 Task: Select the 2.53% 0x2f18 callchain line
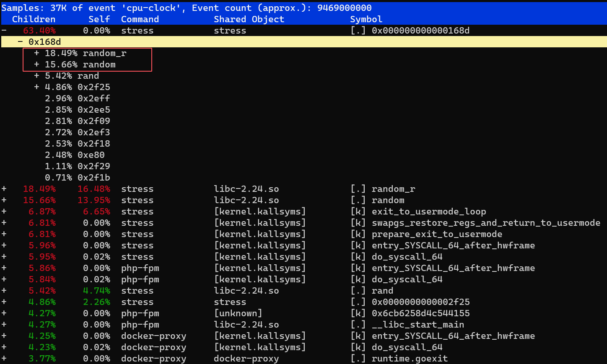pyautogui.click(x=78, y=144)
